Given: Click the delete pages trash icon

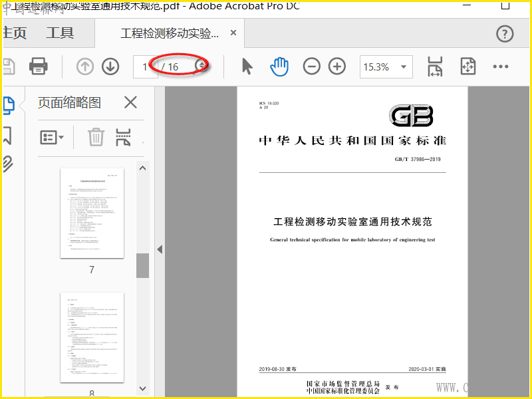Looking at the screenshot, I should click(96, 137).
